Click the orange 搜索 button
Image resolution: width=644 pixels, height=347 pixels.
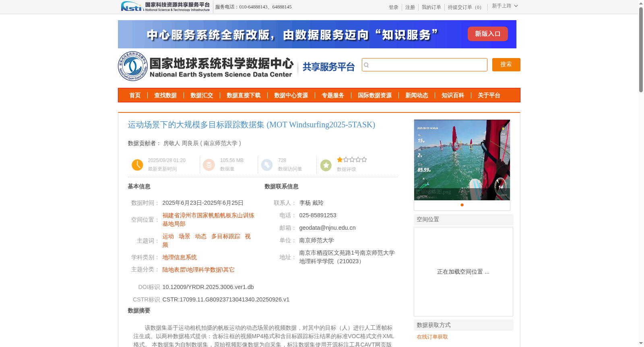[x=506, y=64]
